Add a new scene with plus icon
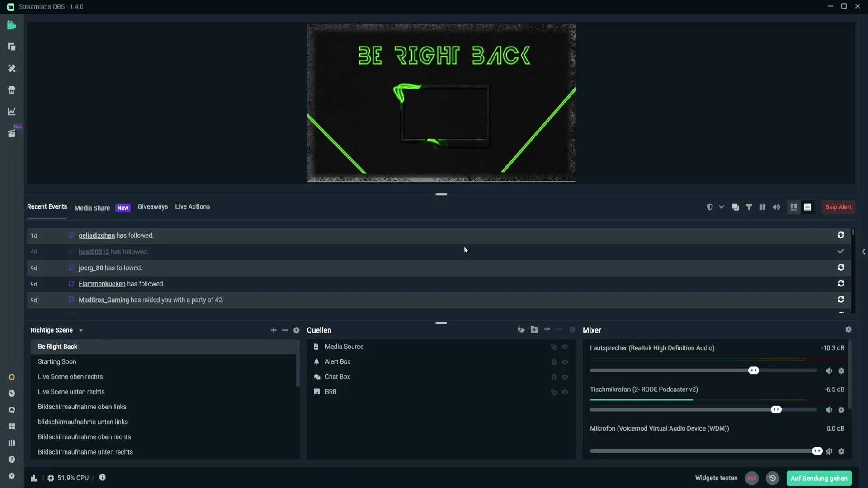 (274, 330)
